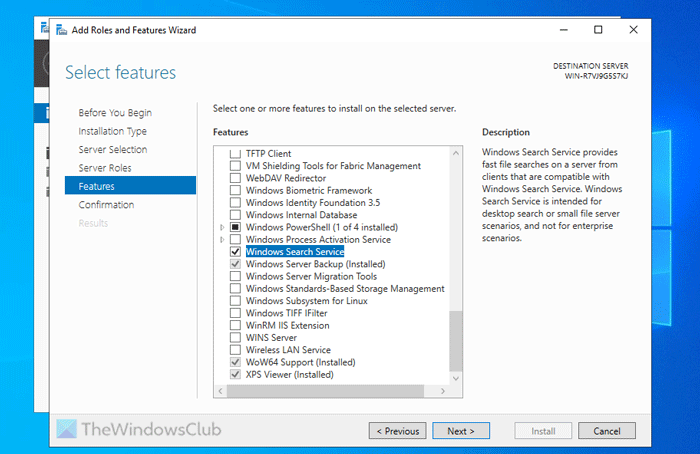The image size is (700, 454).
Task: Switch to the Server Selection step
Action: [113, 150]
